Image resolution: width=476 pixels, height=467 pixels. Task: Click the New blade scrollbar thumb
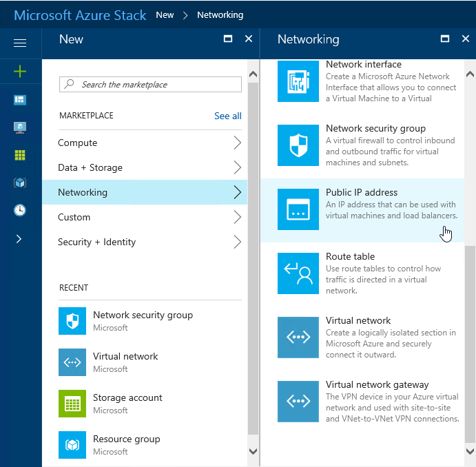253,258
